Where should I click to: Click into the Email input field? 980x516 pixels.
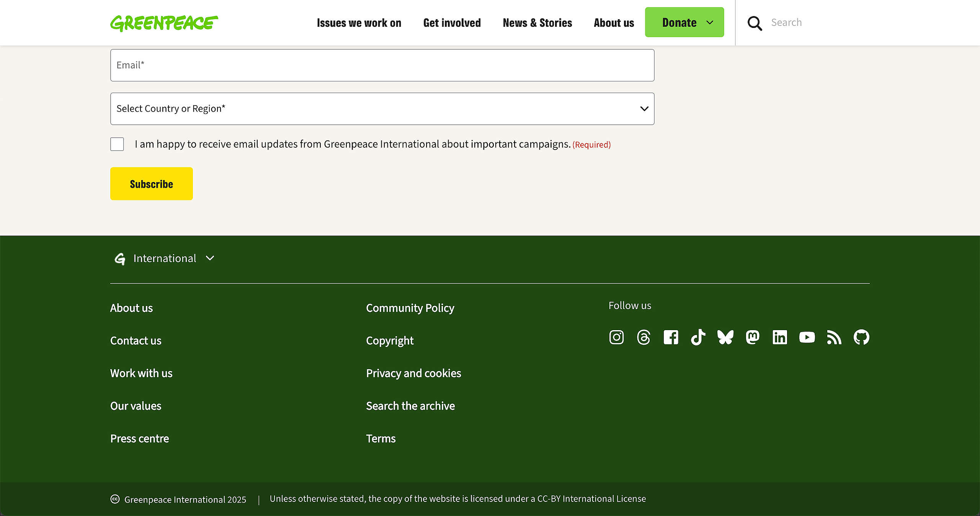point(382,65)
